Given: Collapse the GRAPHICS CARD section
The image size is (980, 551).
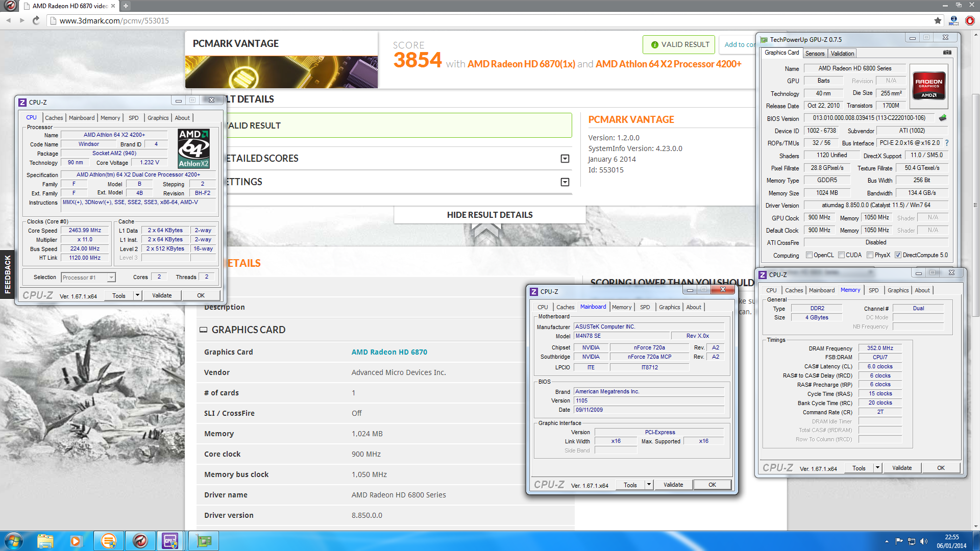Looking at the screenshot, I should click(x=203, y=330).
